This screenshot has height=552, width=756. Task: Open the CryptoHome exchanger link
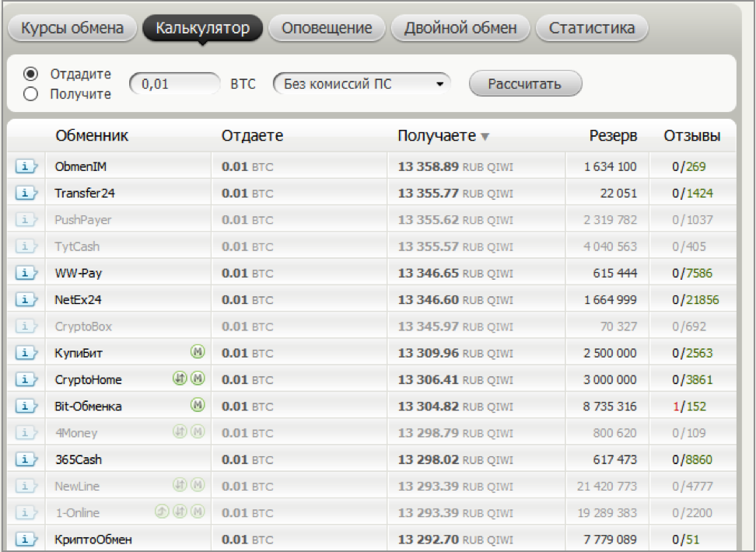(x=88, y=380)
